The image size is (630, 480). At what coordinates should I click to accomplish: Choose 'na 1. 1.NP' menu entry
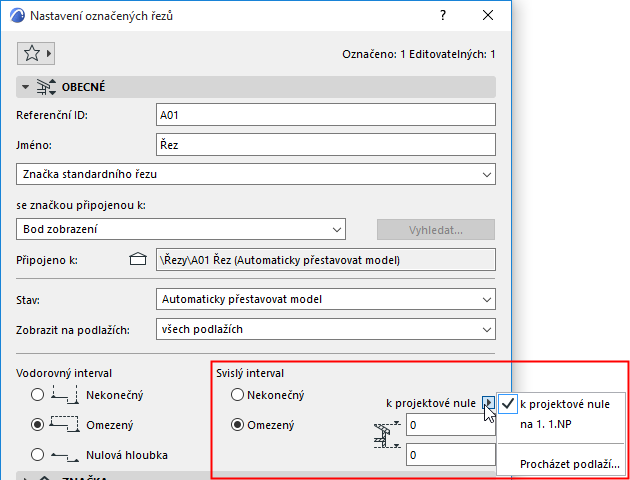tap(561, 424)
